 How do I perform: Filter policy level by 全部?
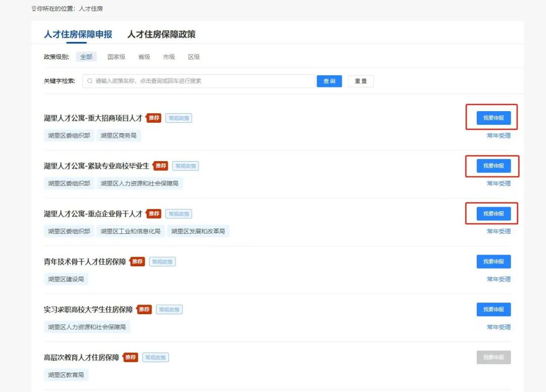(86, 57)
